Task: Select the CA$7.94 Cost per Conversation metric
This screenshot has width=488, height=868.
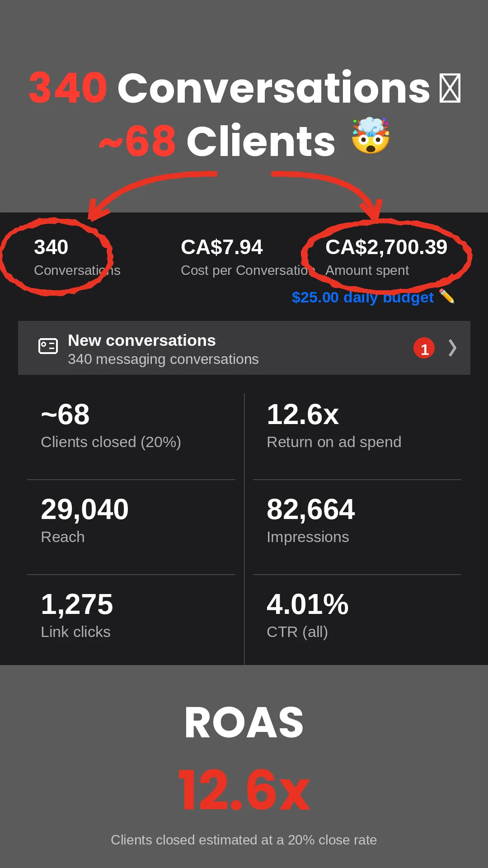Action: [246, 257]
